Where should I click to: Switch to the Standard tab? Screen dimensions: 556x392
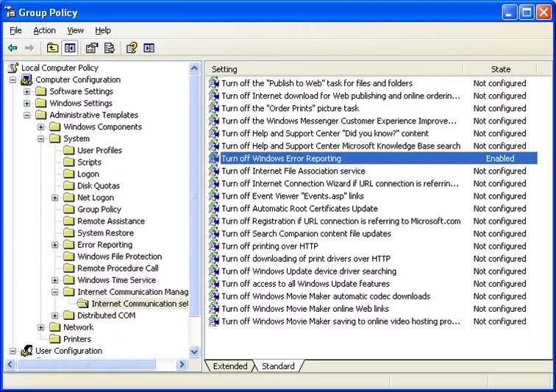pos(278,366)
